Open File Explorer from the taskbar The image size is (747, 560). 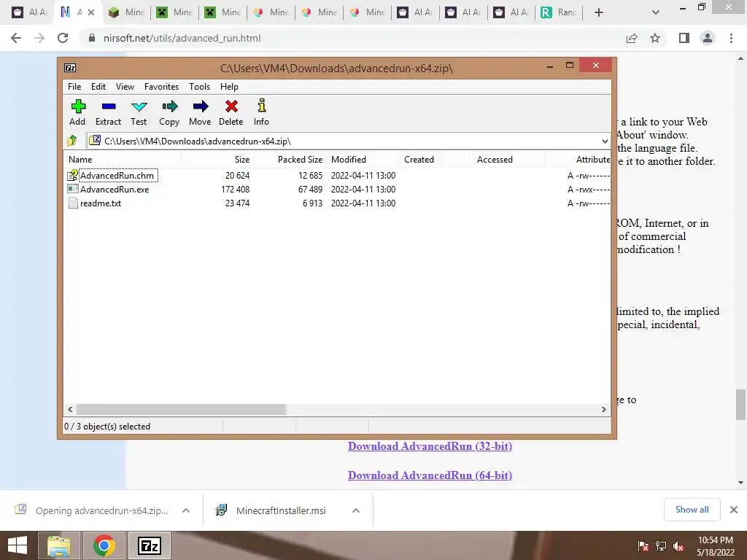click(x=59, y=545)
